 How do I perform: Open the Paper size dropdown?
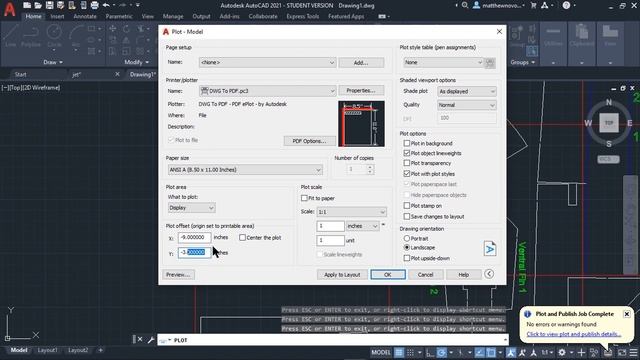245,170
